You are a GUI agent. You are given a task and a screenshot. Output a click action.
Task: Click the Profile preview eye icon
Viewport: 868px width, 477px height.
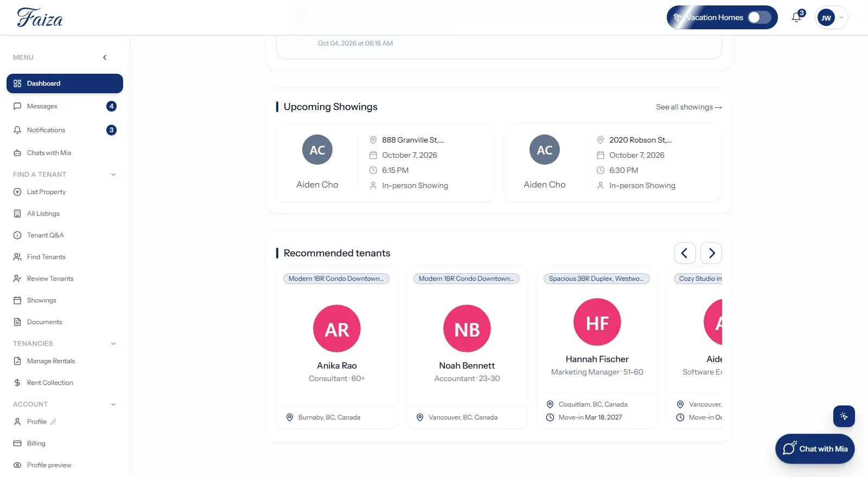click(x=17, y=465)
